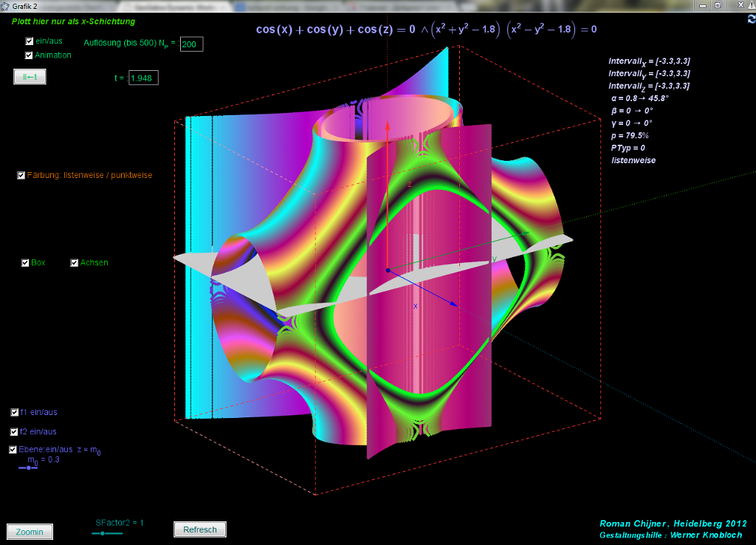Turn off the Ebene z = m0 plane
756x545 pixels.
tap(13, 450)
